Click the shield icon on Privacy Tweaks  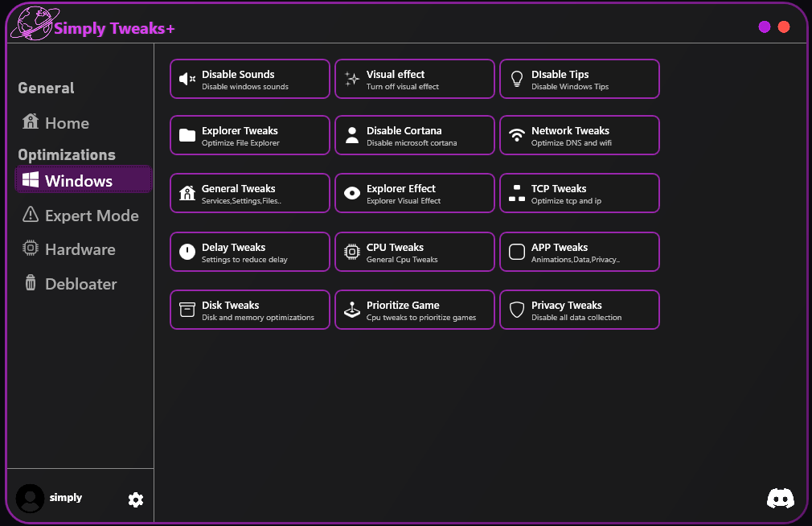pos(516,310)
